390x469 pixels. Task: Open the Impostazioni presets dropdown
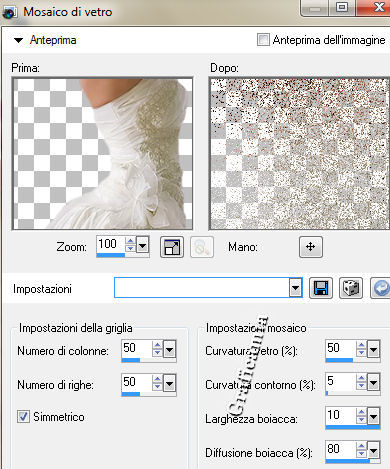point(295,288)
